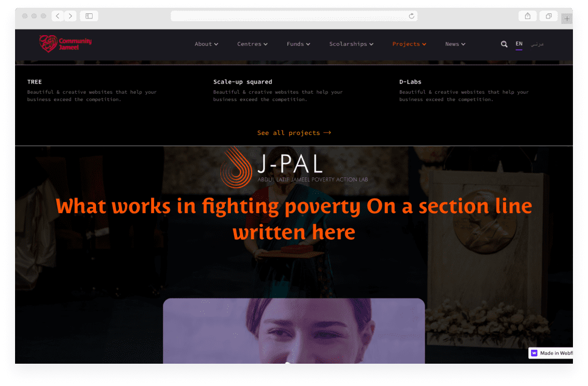Image resolution: width=588 pixels, height=386 pixels.
Task: Click the macOS window close button
Action: coord(25,16)
